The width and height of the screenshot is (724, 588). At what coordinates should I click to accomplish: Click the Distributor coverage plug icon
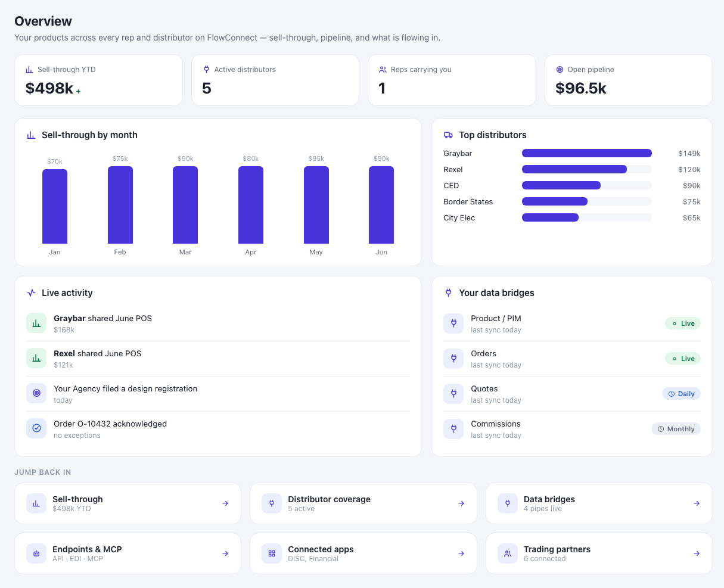(x=272, y=503)
